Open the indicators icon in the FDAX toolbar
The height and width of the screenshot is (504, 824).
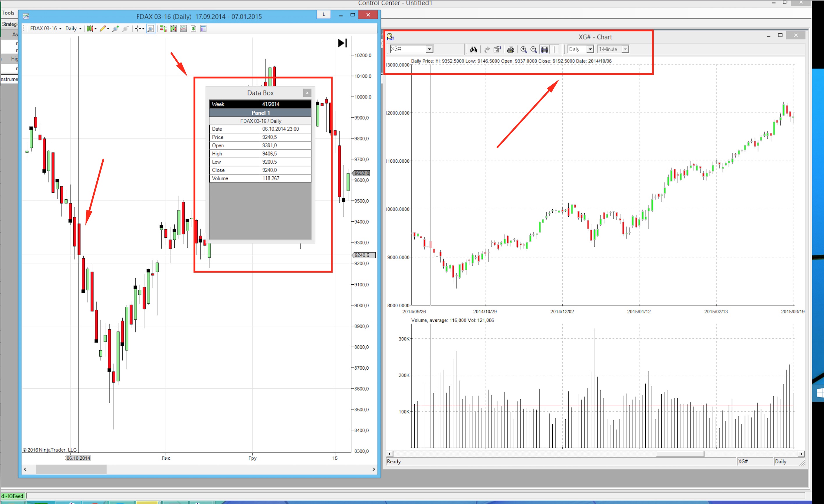tap(173, 29)
